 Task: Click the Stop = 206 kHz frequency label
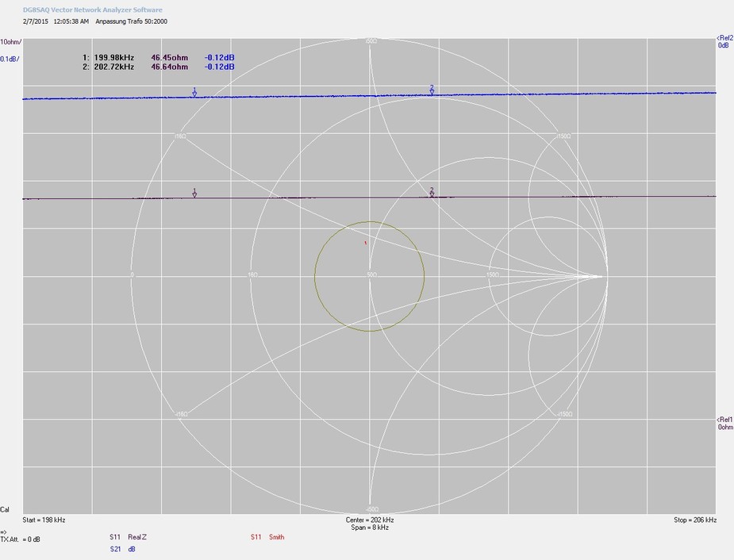pyautogui.click(x=694, y=520)
